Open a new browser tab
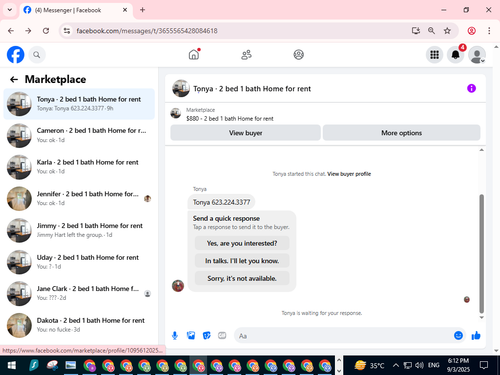 tap(142, 10)
